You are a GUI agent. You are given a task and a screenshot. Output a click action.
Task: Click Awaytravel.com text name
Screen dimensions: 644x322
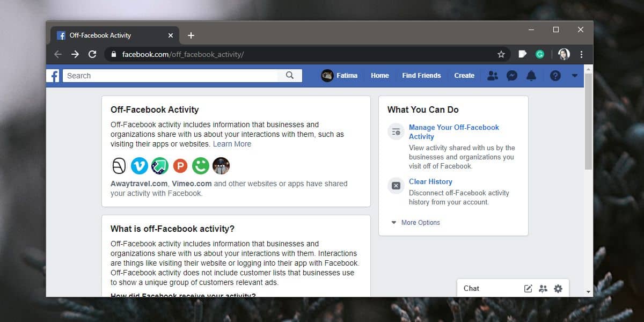[139, 184]
